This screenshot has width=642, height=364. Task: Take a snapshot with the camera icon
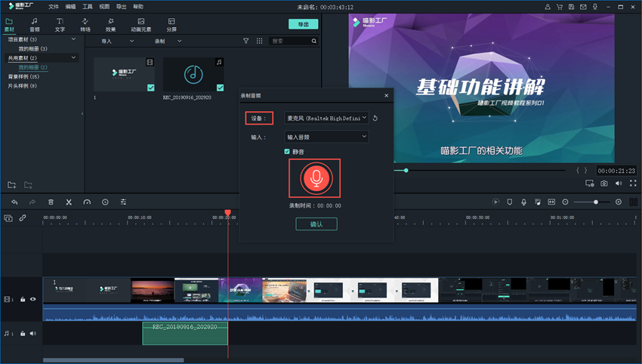[x=603, y=184]
